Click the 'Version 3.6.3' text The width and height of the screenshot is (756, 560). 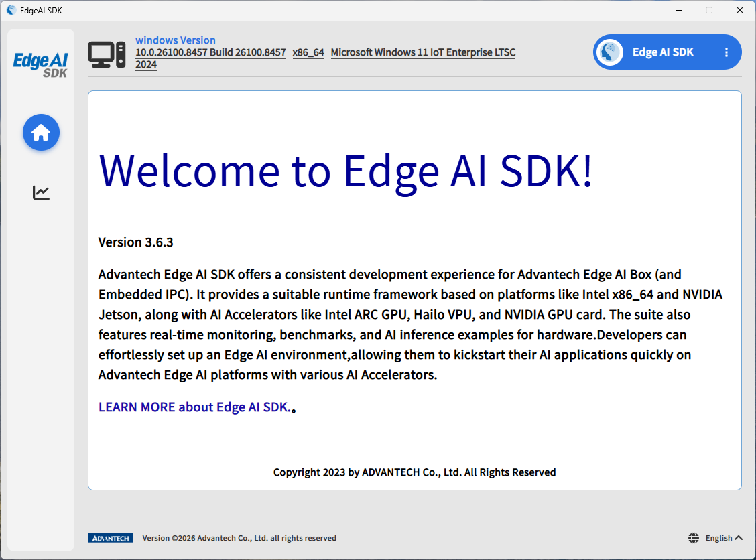click(135, 242)
